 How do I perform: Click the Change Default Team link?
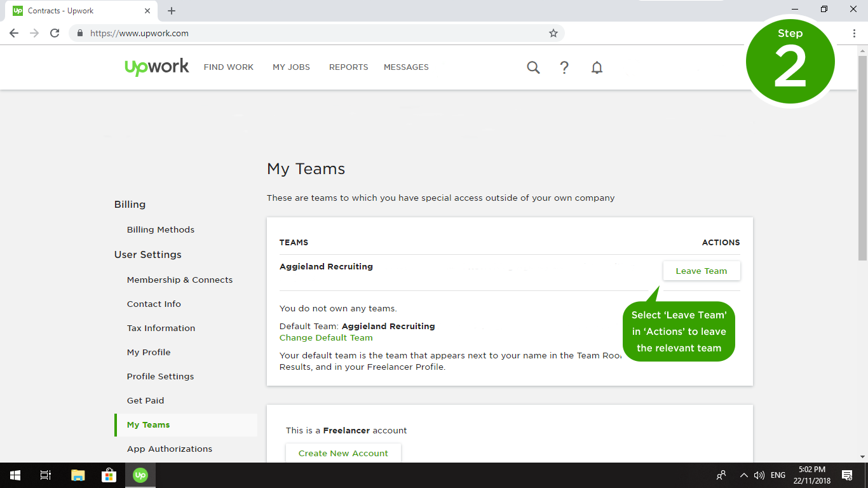(326, 337)
